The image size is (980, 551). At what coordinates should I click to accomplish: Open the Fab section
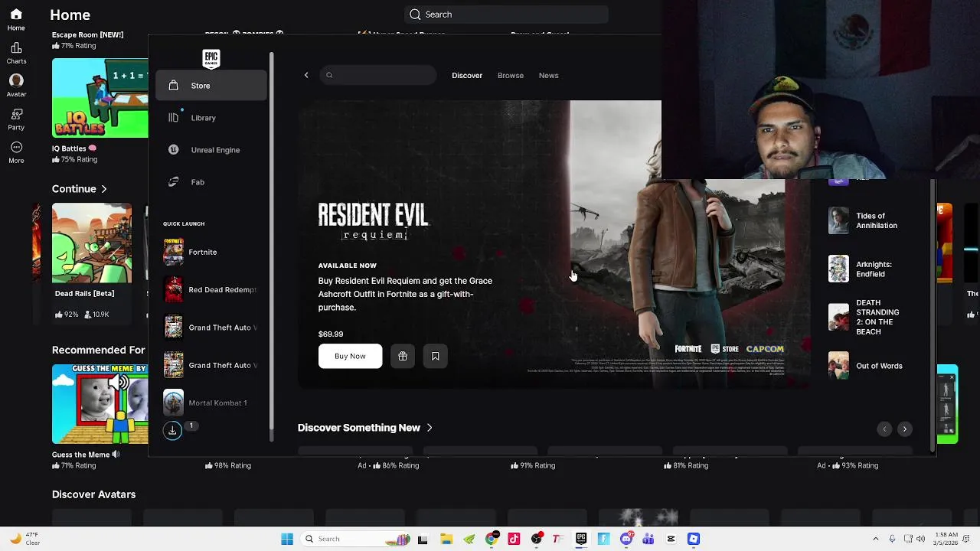(x=211, y=182)
